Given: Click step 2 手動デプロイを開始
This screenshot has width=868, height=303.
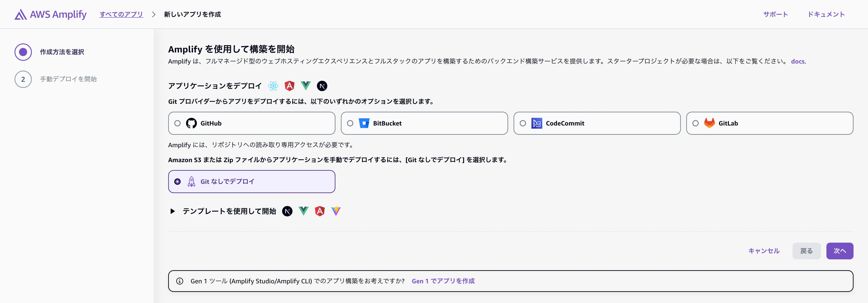Looking at the screenshot, I should (x=68, y=79).
